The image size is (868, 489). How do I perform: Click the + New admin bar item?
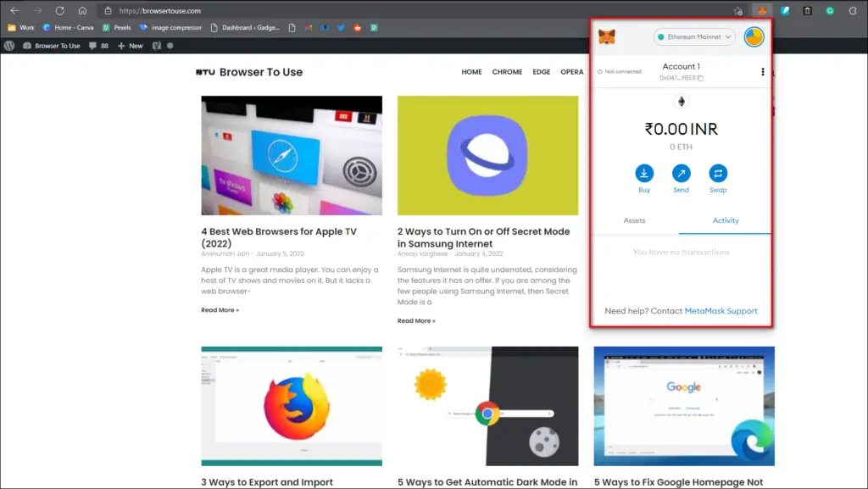[x=130, y=46]
